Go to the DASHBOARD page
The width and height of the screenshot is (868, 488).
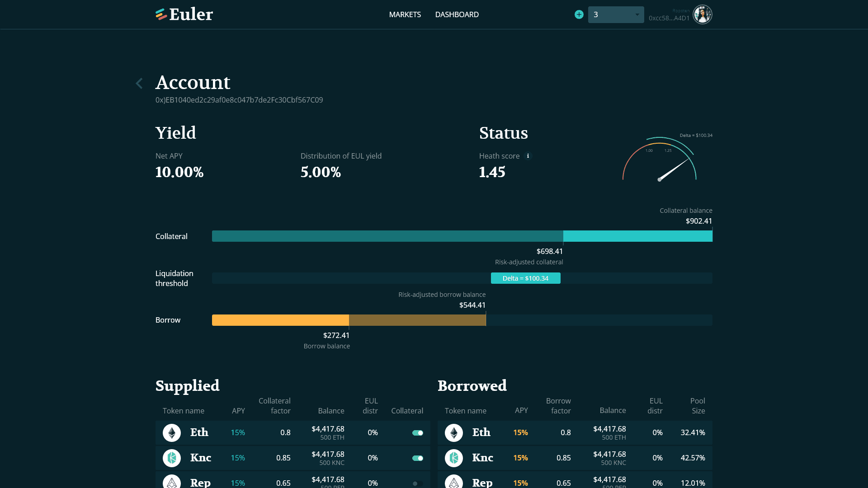(x=457, y=14)
